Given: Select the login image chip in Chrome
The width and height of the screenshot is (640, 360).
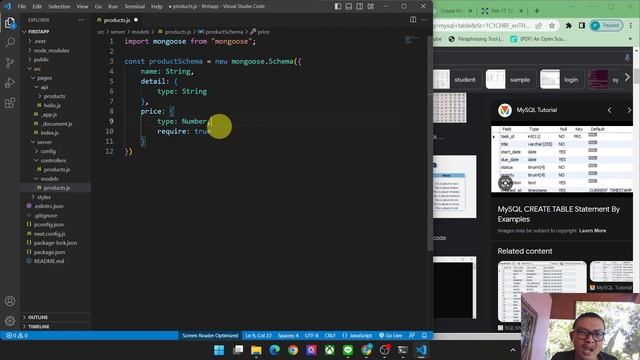Looking at the screenshot, I should pyautogui.click(x=561, y=80).
